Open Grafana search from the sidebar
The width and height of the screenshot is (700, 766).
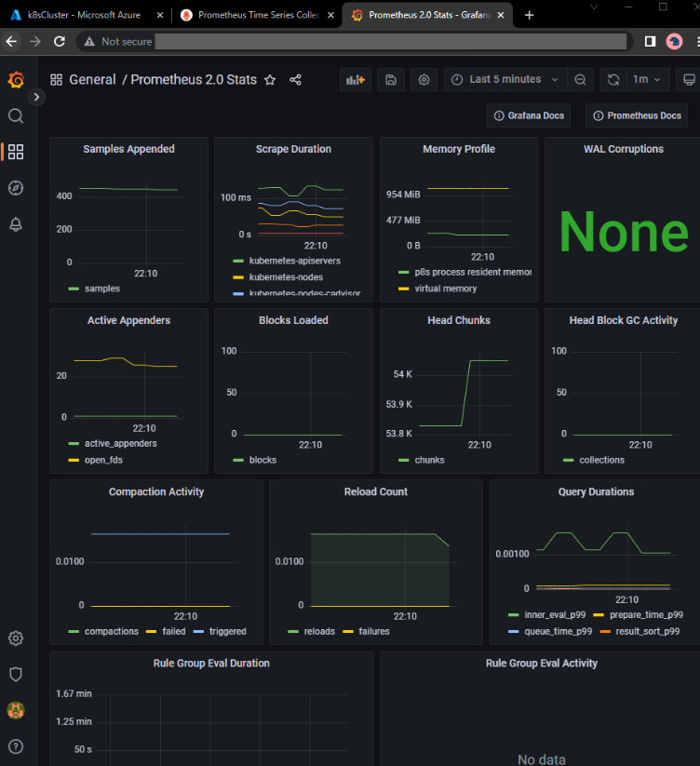coord(16,115)
